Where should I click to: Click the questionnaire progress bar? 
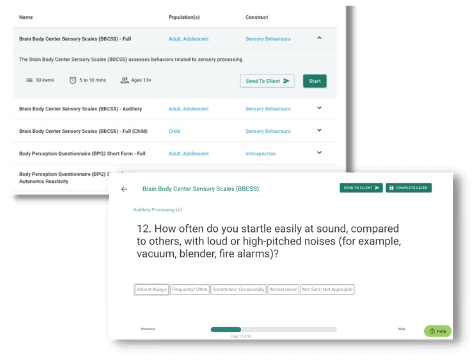(x=274, y=329)
